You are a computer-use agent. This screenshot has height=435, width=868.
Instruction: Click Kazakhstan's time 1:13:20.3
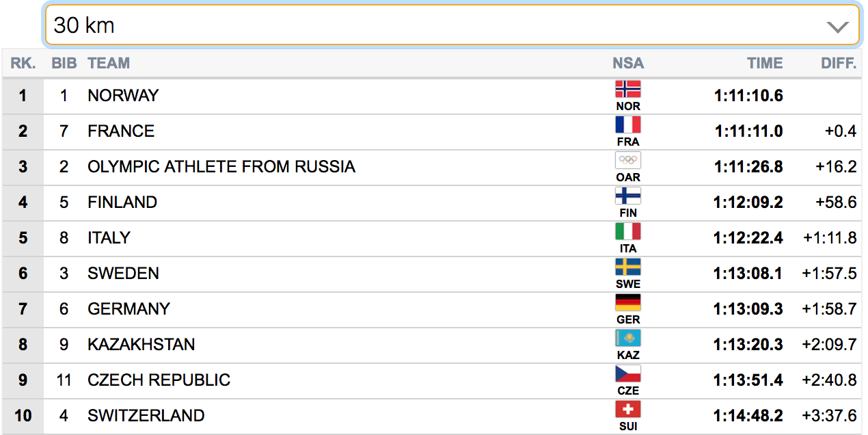748,344
